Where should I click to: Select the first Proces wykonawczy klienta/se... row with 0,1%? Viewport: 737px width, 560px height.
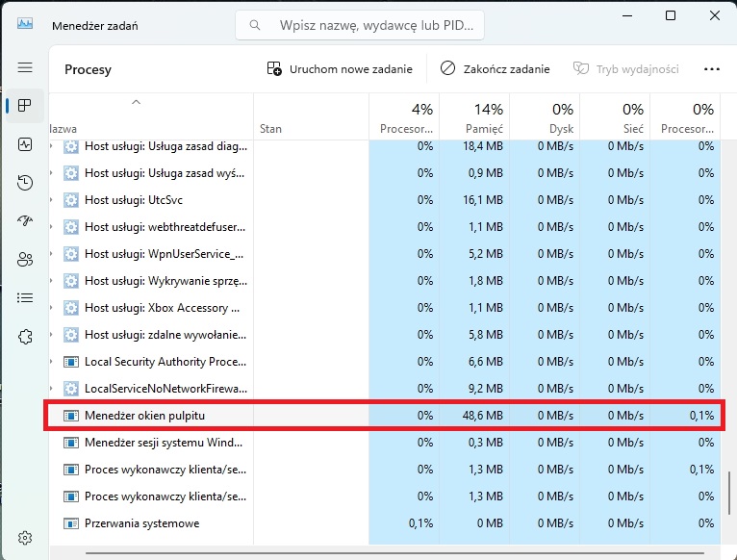pyautogui.click(x=385, y=470)
